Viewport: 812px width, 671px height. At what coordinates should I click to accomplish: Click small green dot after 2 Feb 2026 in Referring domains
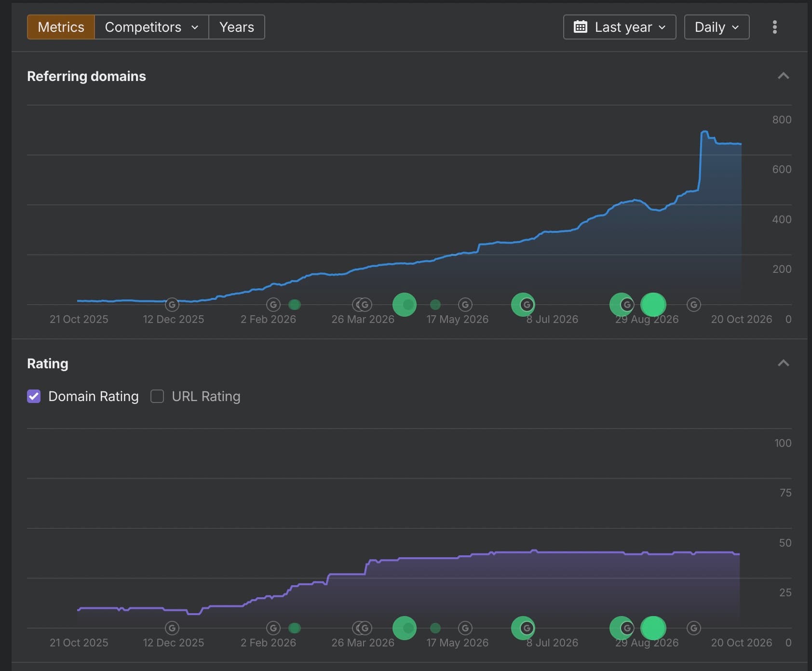click(x=295, y=305)
